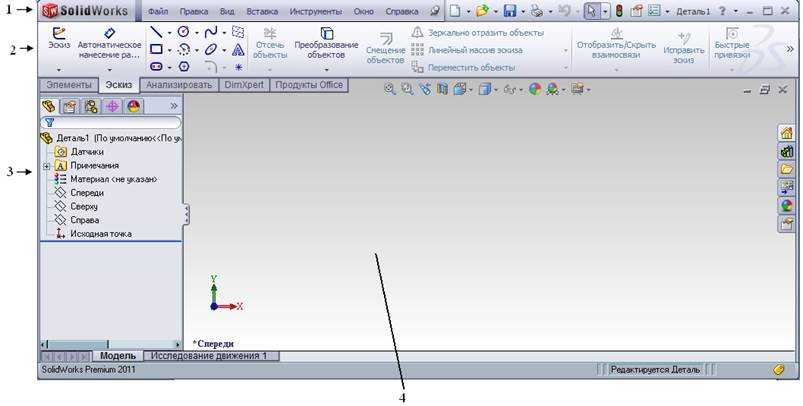Select the Спереди plane in feature tree
This screenshot has width=803, height=406.
86,193
